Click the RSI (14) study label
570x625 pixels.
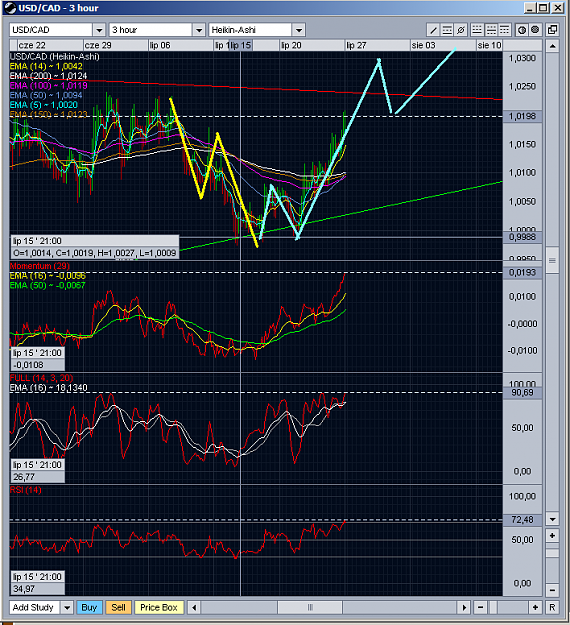click(26, 490)
